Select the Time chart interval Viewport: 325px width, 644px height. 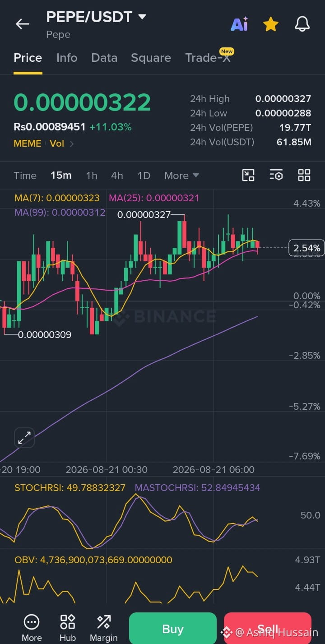(25, 176)
